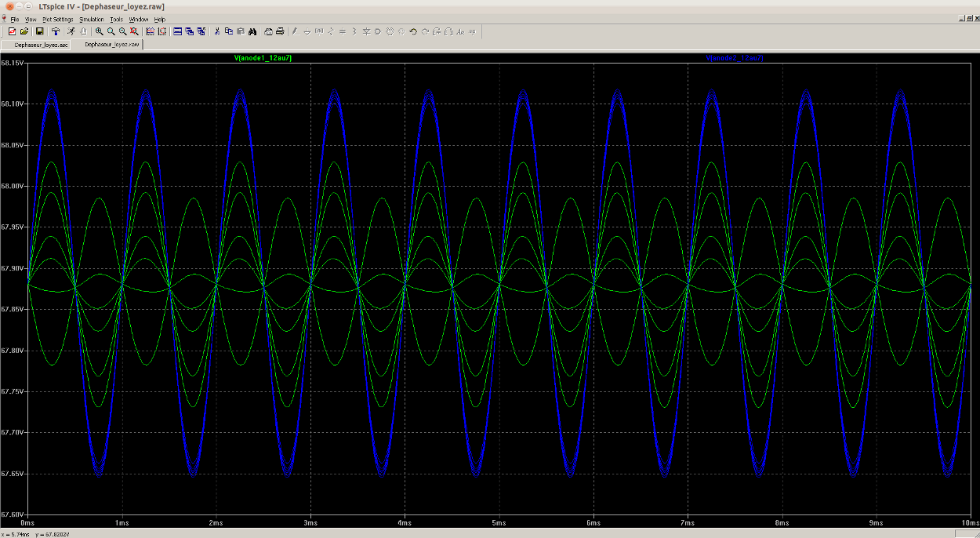
Task: Open the Simulation menu
Action: 92,19
